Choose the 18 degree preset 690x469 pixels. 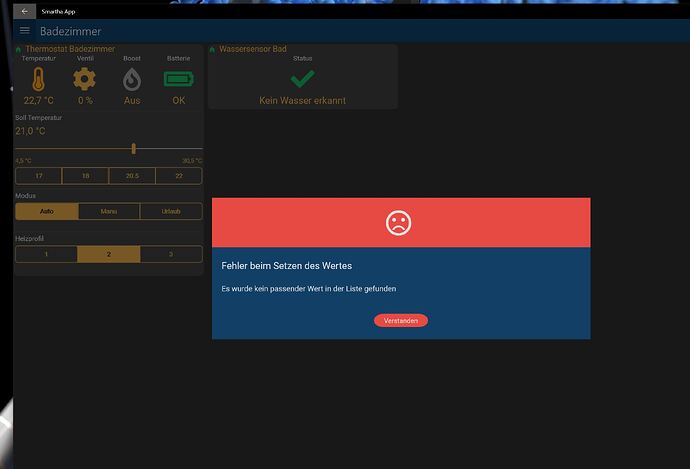[85, 176]
